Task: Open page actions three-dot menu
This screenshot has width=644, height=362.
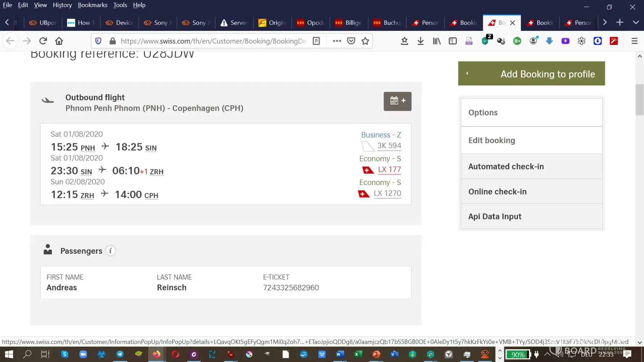Action: click(x=337, y=41)
